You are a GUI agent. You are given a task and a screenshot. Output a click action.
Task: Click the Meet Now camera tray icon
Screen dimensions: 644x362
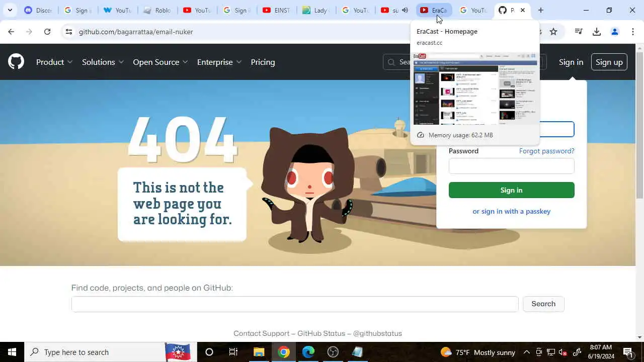pos(539,352)
